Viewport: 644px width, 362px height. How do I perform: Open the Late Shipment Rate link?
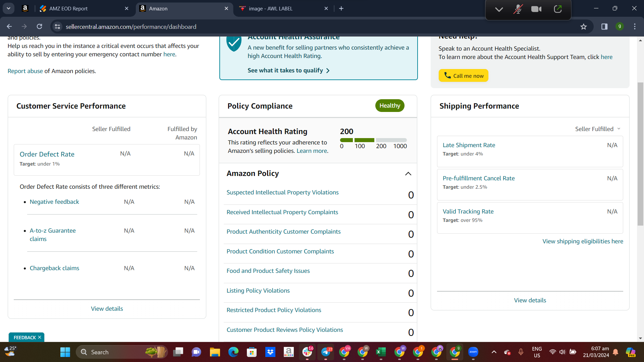pos(469,145)
